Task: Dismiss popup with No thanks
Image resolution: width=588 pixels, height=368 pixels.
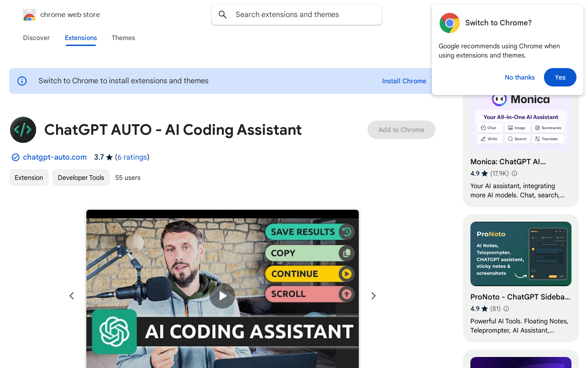Action: pyautogui.click(x=520, y=77)
